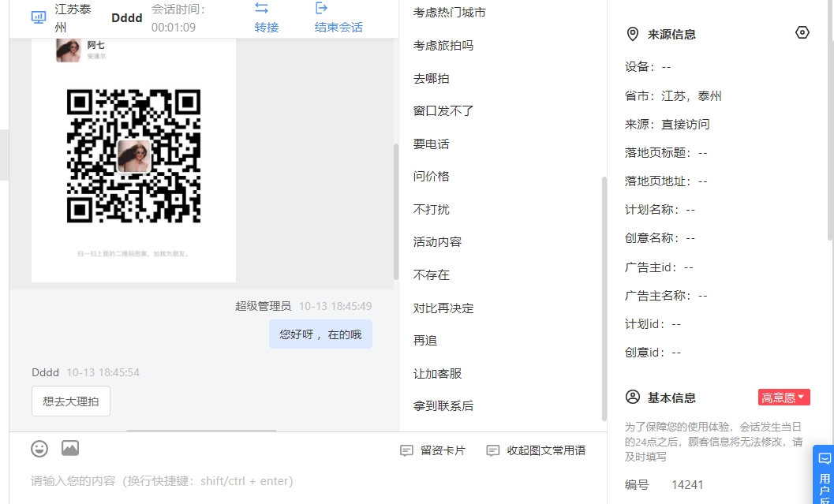Click the 落地页地址 field

(x=666, y=181)
